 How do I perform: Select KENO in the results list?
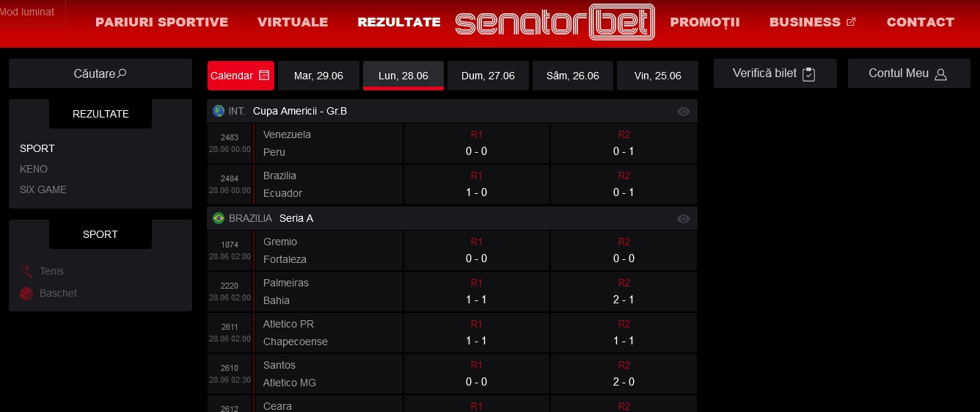point(34,169)
